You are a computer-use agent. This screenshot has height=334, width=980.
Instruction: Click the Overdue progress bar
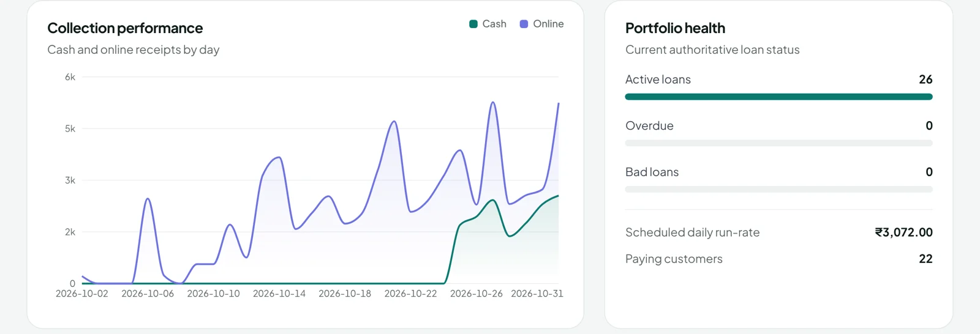(778, 143)
